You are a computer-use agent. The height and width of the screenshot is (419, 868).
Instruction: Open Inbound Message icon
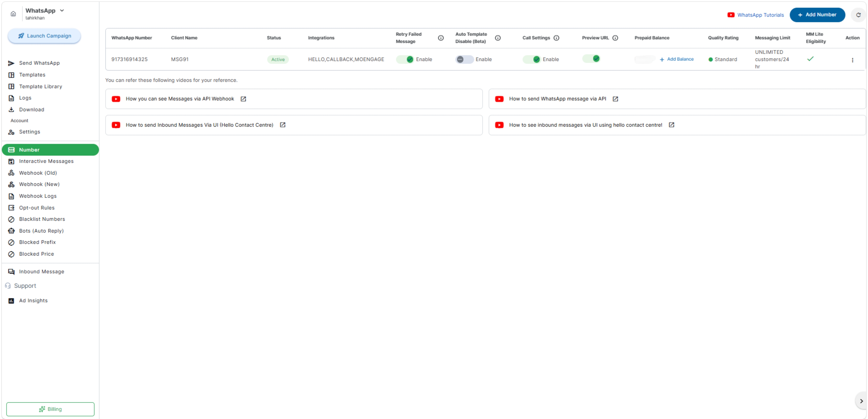pos(12,272)
